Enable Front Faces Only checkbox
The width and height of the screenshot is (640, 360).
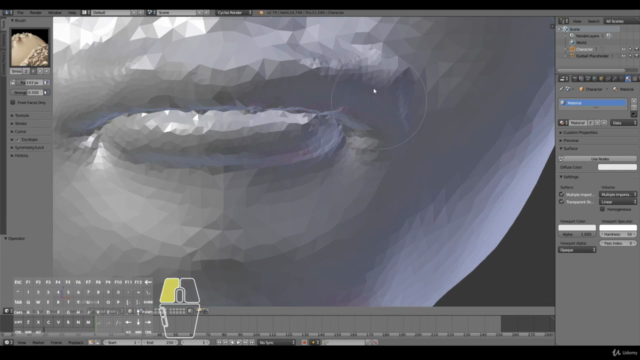point(13,102)
